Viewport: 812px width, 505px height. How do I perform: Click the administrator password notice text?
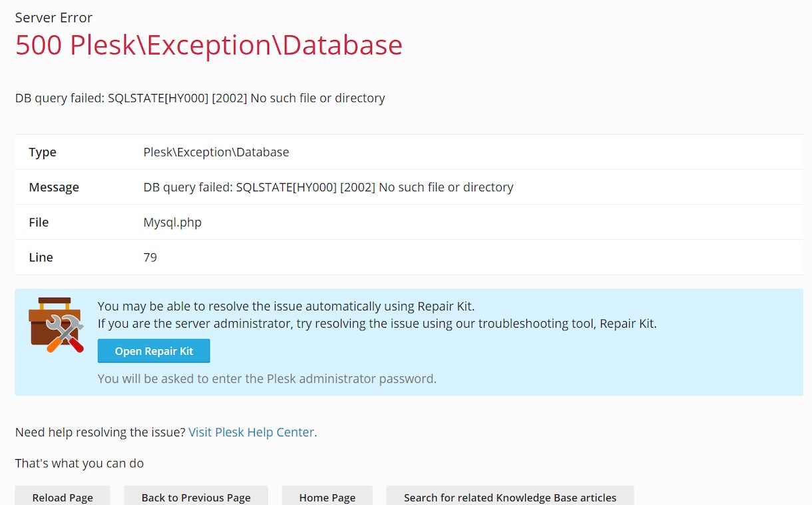point(267,378)
